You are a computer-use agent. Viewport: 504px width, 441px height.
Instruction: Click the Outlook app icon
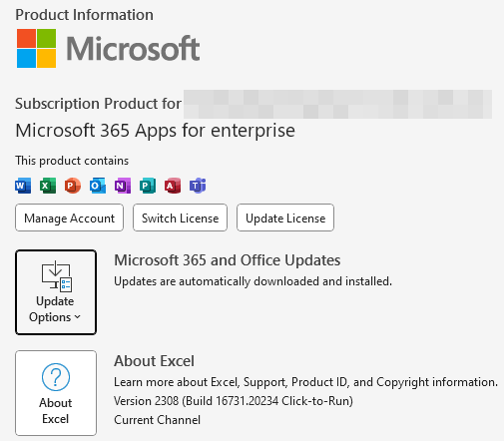(x=98, y=186)
